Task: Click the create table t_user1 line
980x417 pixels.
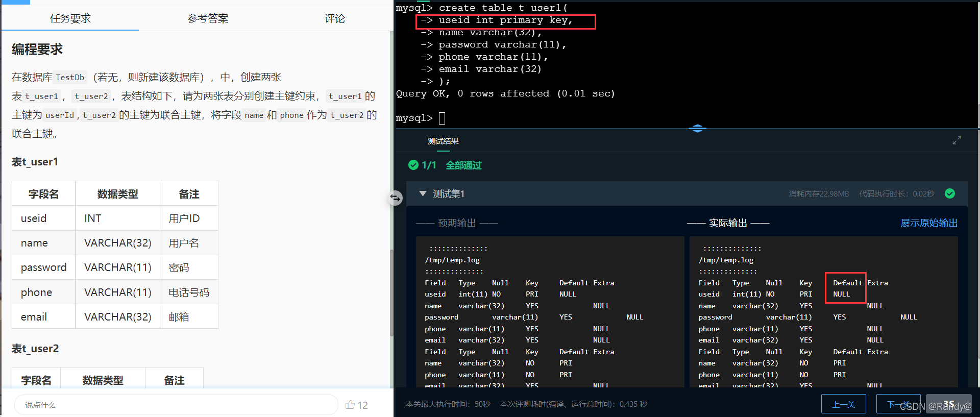Action: (482, 8)
